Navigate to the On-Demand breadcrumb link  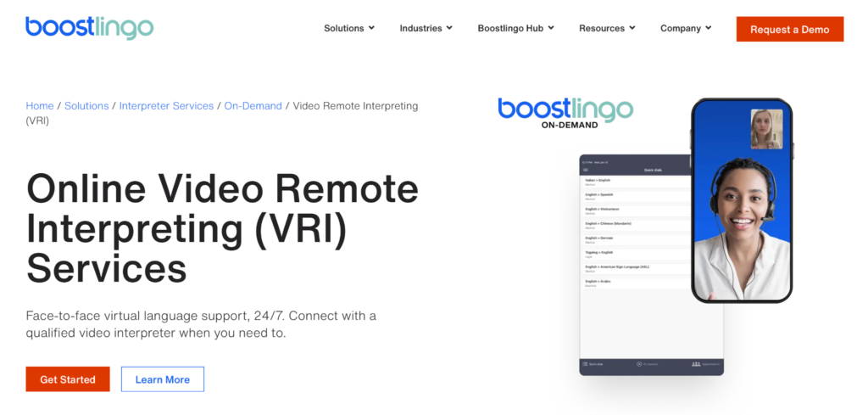253,106
